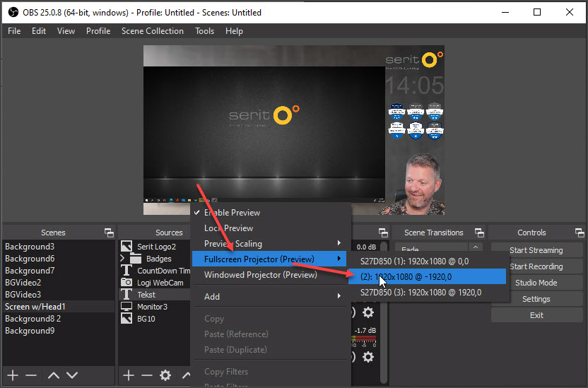Click Start Streaming button
The image size is (588, 388).
point(536,250)
